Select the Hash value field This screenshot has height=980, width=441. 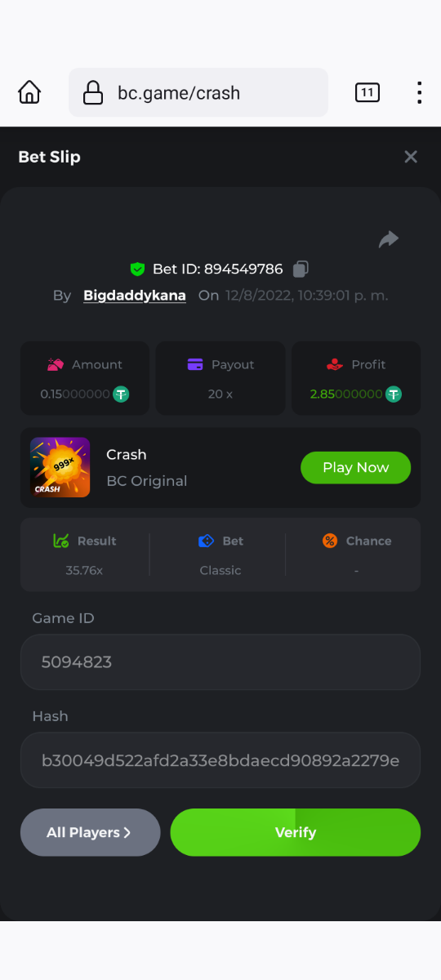pos(220,760)
